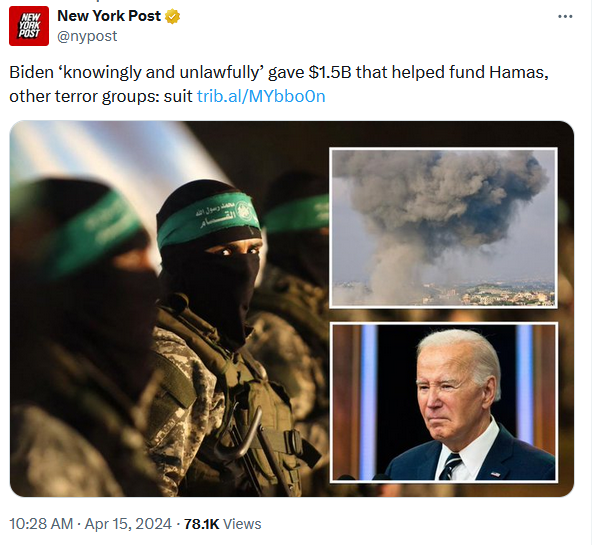Open the three-dot more options menu
Screen dimensions: 596x545
click(565, 16)
